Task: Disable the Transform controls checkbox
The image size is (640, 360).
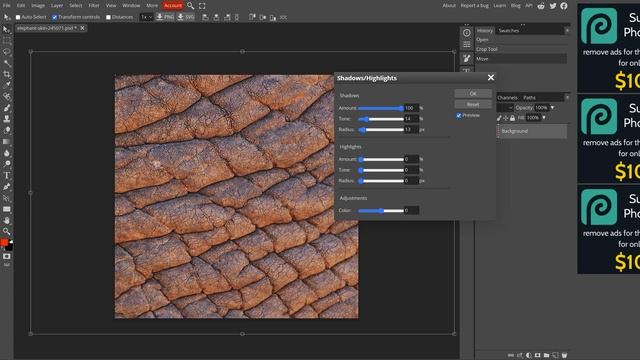Action: (x=54, y=17)
